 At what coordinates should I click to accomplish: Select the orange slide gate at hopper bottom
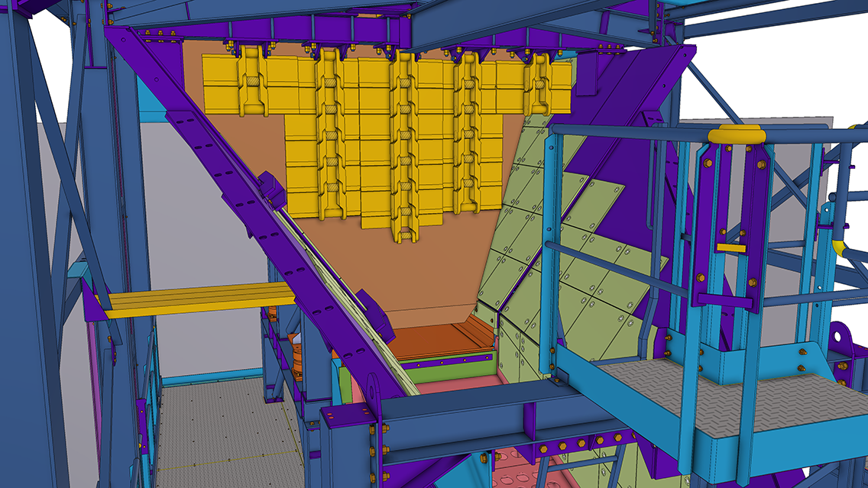coord(442,341)
